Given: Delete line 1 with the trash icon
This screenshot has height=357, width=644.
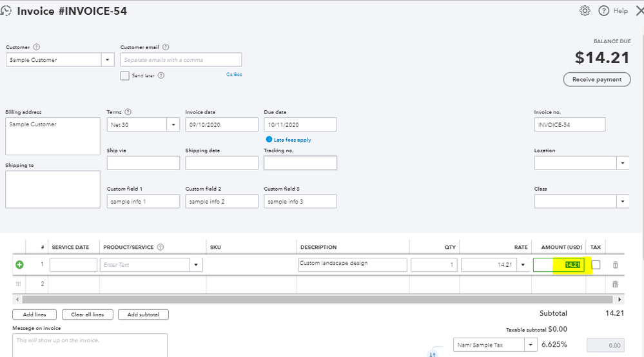Looking at the screenshot, I should point(615,265).
